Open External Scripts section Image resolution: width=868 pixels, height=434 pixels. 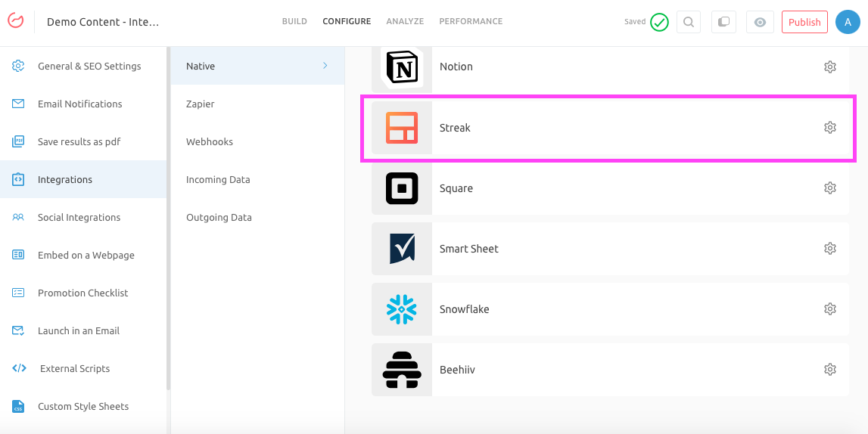(x=83, y=368)
